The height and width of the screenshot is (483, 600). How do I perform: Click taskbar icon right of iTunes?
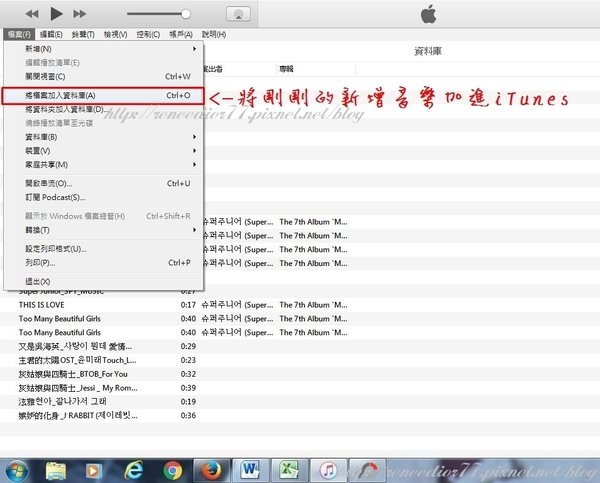(367, 471)
